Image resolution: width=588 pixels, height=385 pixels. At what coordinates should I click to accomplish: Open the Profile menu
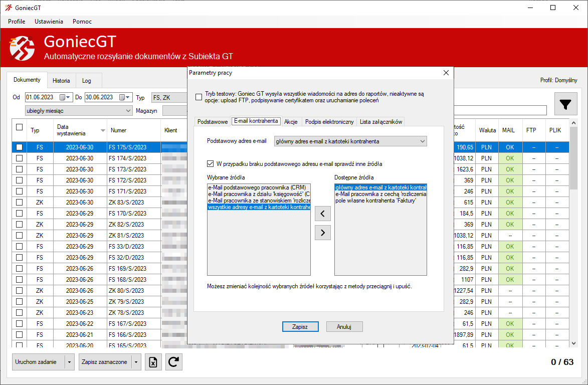coord(17,22)
